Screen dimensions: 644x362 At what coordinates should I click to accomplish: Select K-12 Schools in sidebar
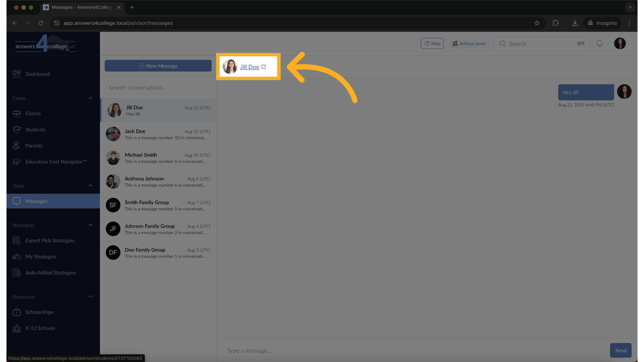(x=40, y=328)
